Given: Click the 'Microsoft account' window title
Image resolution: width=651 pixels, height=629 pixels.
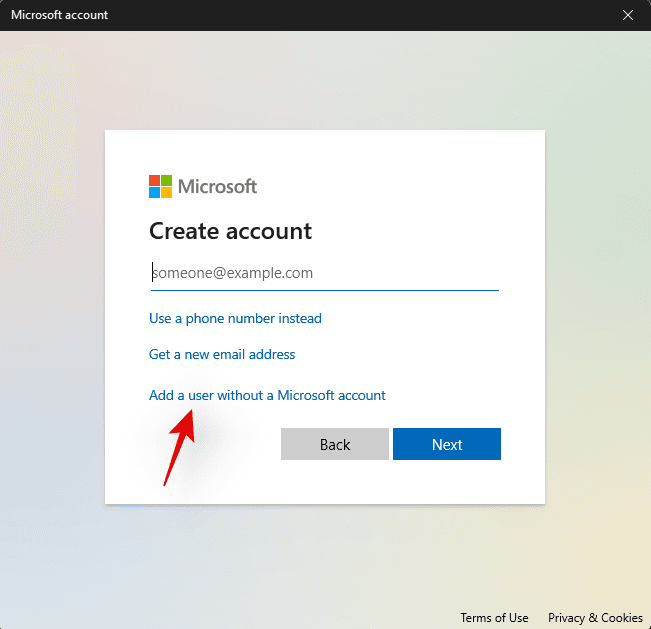Looking at the screenshot, I should click(59, 15).
